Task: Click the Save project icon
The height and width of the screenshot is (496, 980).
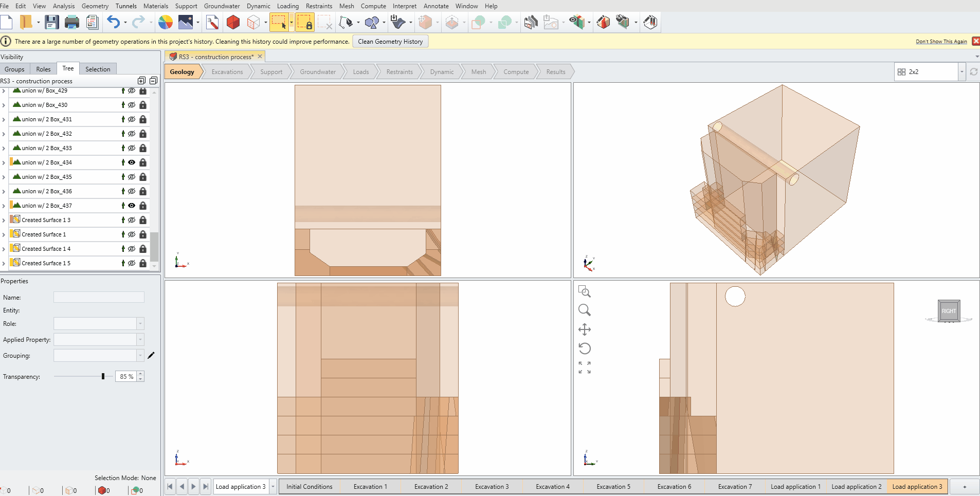Action: pos(51,22)
